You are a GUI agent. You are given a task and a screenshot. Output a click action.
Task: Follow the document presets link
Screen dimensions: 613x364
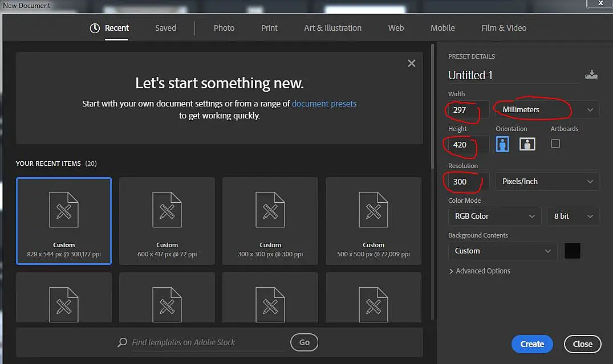324,104
